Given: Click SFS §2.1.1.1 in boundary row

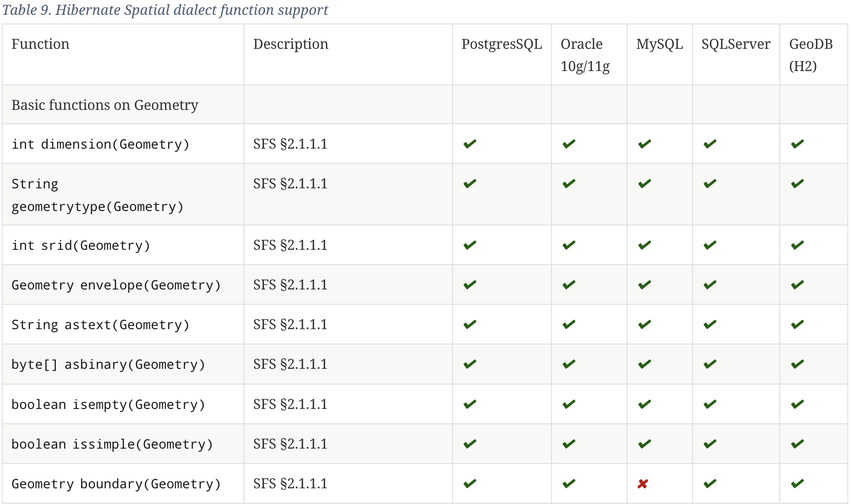Looking at the screenshot, I should pyautogui.click(x=290, y=484).
